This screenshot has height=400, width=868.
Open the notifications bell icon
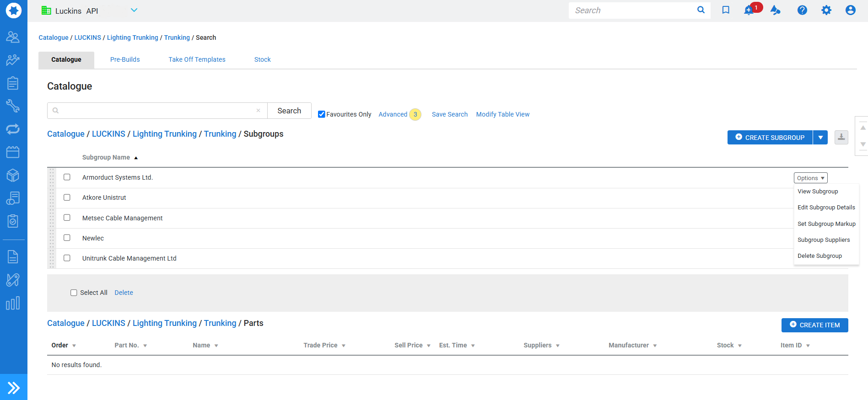tap(749, 11)
